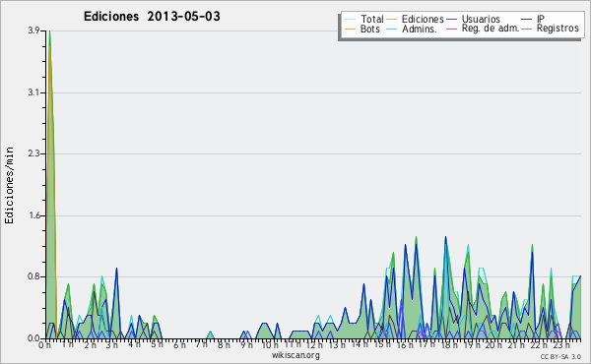Image resolution: width=591 pixels, height=364 pixels.
Task: Select the 'Total' legend label
Action: 372,19
